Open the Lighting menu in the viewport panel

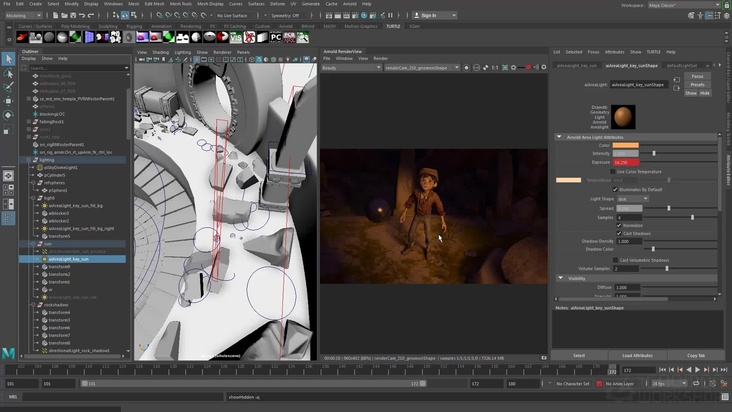pos(183,52)
